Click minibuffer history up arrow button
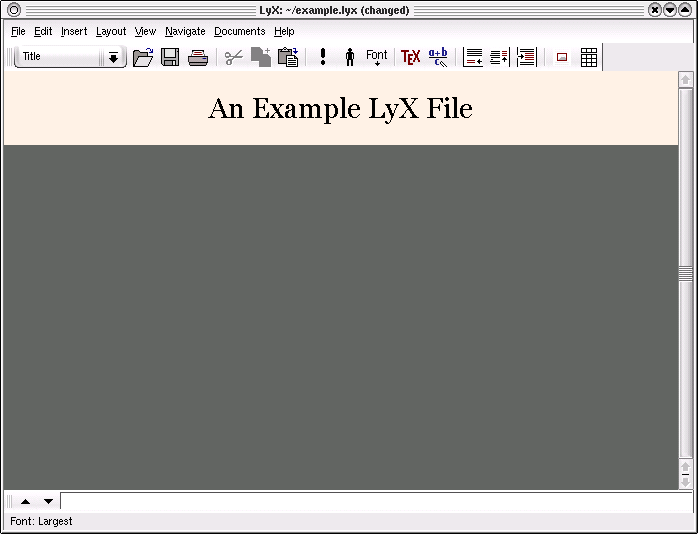Viewport: 698px width, 534px height. click(25, 501)
